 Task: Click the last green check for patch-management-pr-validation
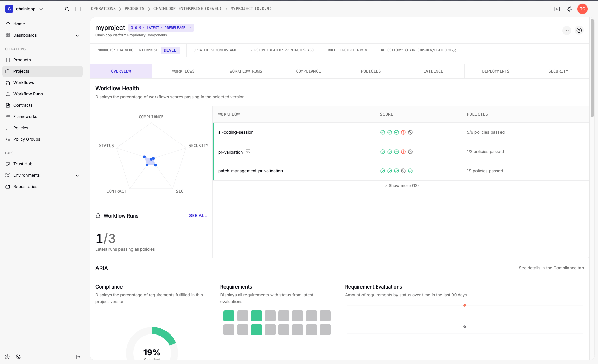[x=410, y=171]
